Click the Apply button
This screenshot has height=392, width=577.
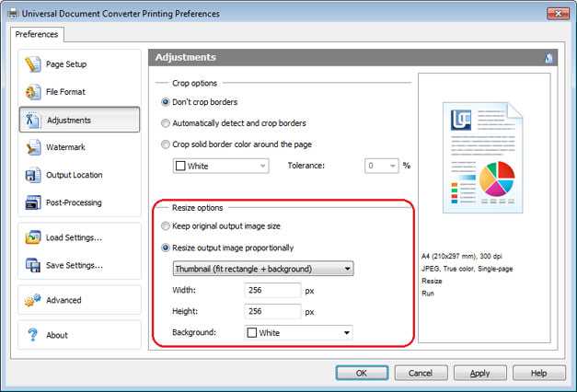tap(479, 373)
